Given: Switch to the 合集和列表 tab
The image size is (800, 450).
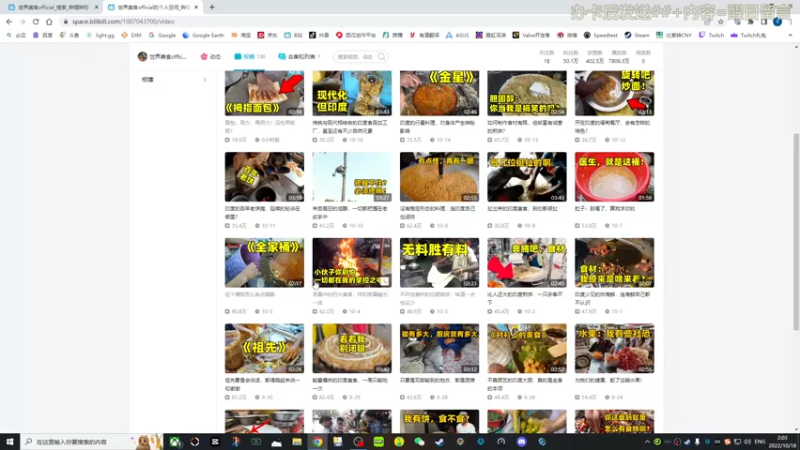Looking at the screenshot, I should click(x=299, y=57).
